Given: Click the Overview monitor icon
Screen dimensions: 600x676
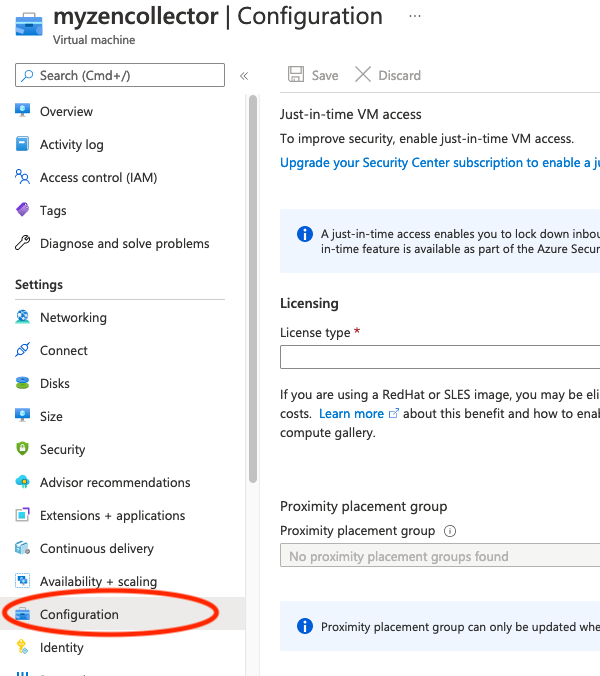Looking at the screenshot, I should pos(22,110).
